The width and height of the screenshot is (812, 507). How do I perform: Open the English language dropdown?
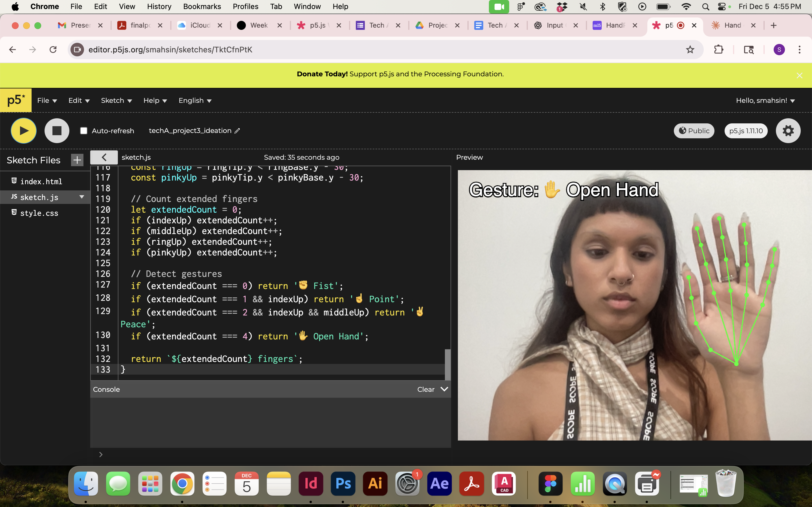click(195, 101)
